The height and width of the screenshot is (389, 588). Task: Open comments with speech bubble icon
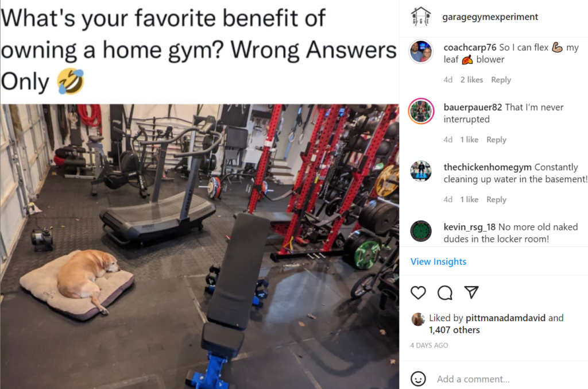coord(445,292)
